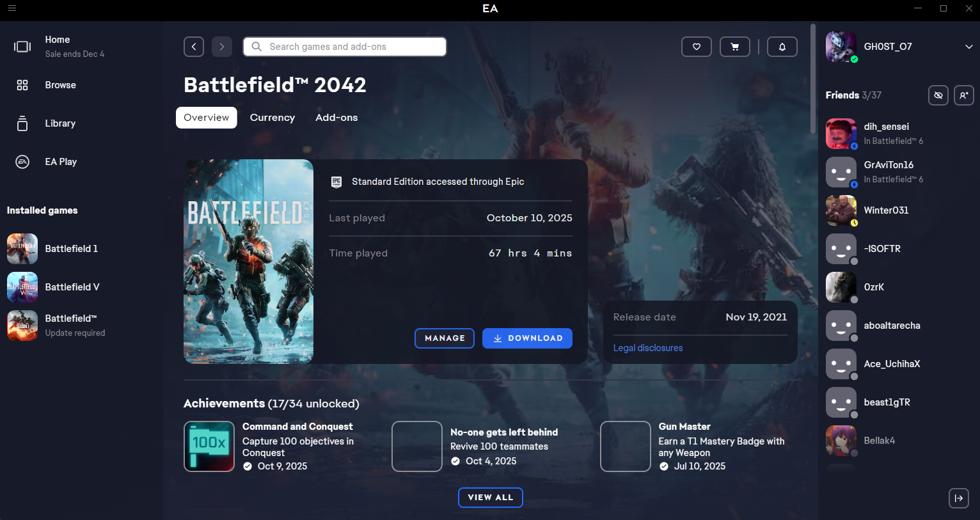980x520 pixels.
Task: Open GrAviTon16 friend entry
Action: point(899,172)
